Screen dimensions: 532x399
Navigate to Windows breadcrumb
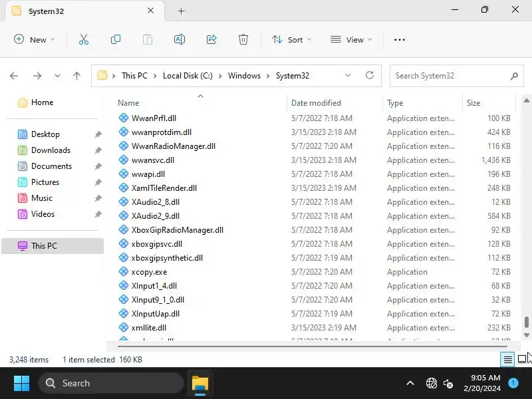244,76
